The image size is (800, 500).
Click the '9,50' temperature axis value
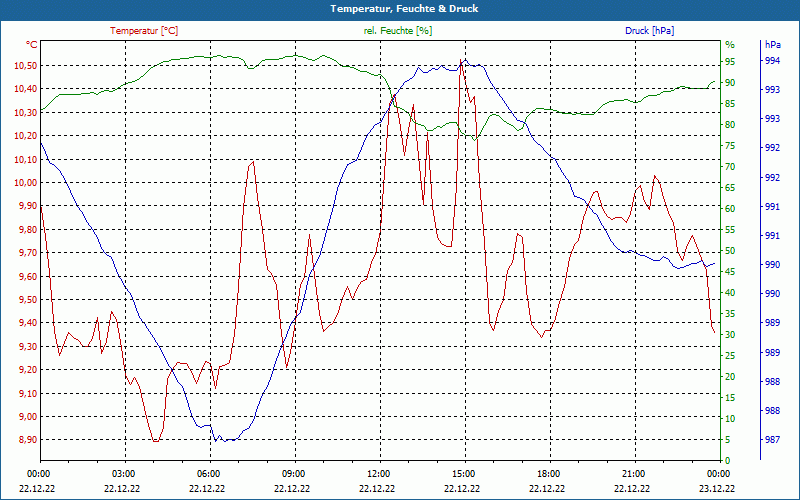28,299
